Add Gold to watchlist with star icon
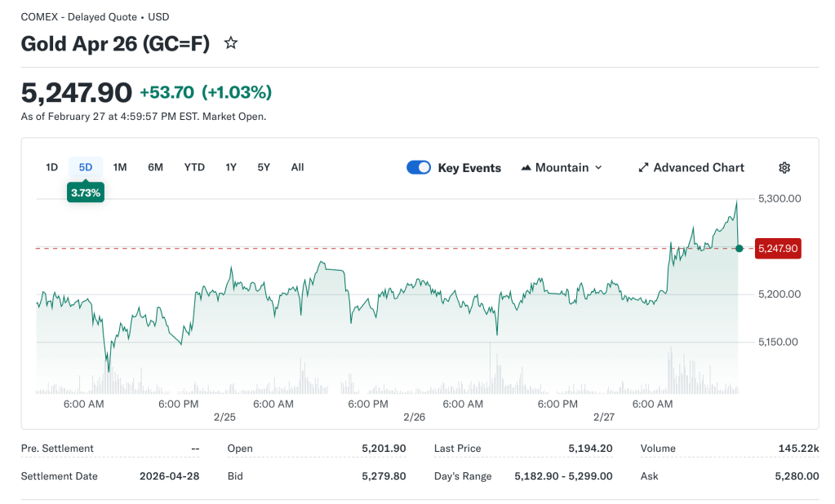 [x=231, y=43]
